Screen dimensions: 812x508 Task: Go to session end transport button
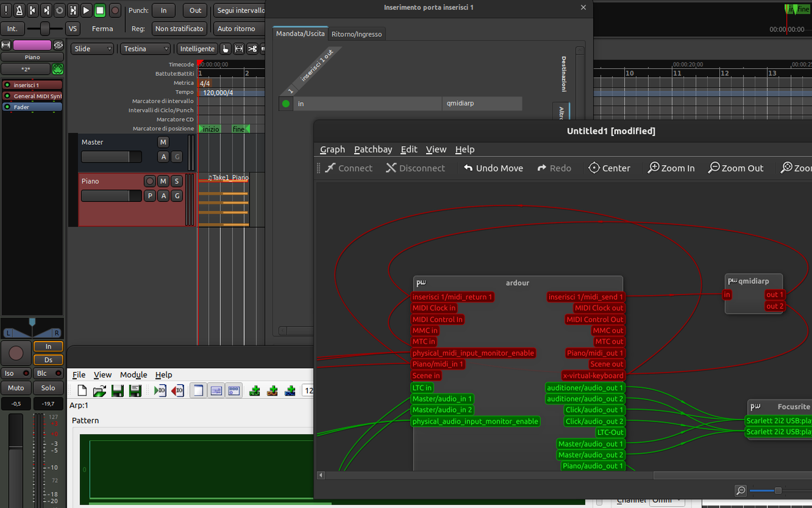pyautogui.click(x=46, y=10)
